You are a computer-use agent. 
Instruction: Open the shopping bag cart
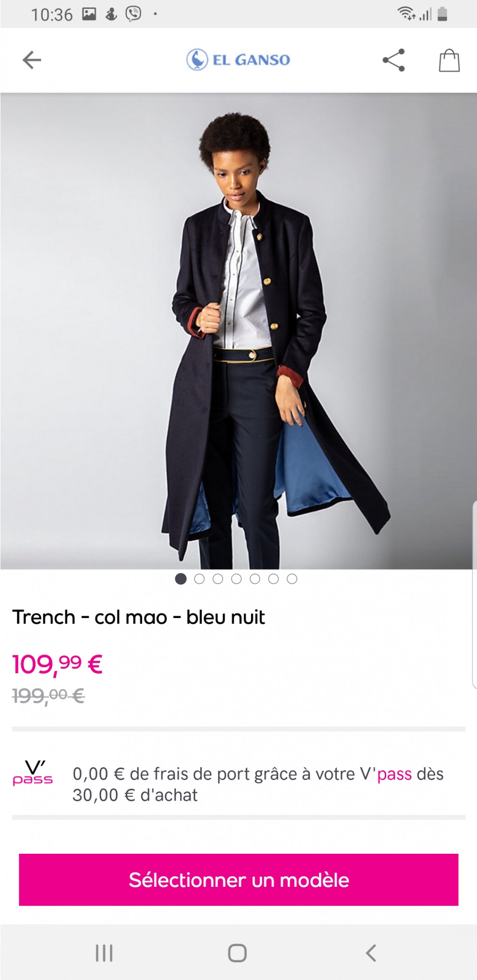pyautogui.click(x=449, y=60)
